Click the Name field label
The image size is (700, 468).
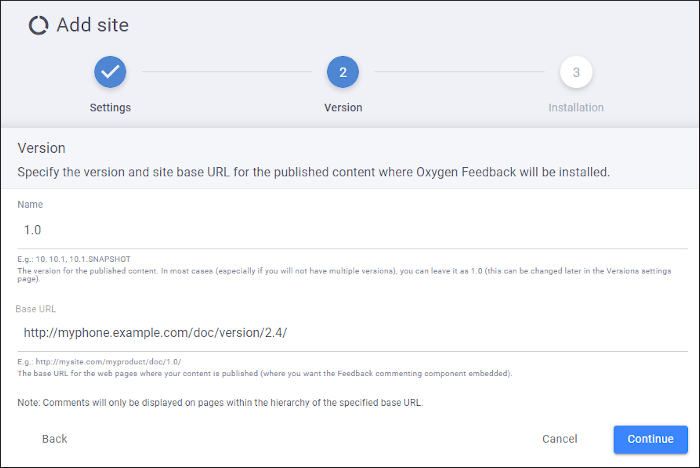(x=30, y=204)
